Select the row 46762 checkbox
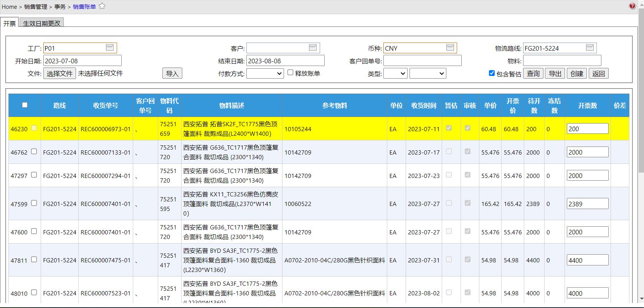This screenshot has height=308, width=644. pos(34,152)
